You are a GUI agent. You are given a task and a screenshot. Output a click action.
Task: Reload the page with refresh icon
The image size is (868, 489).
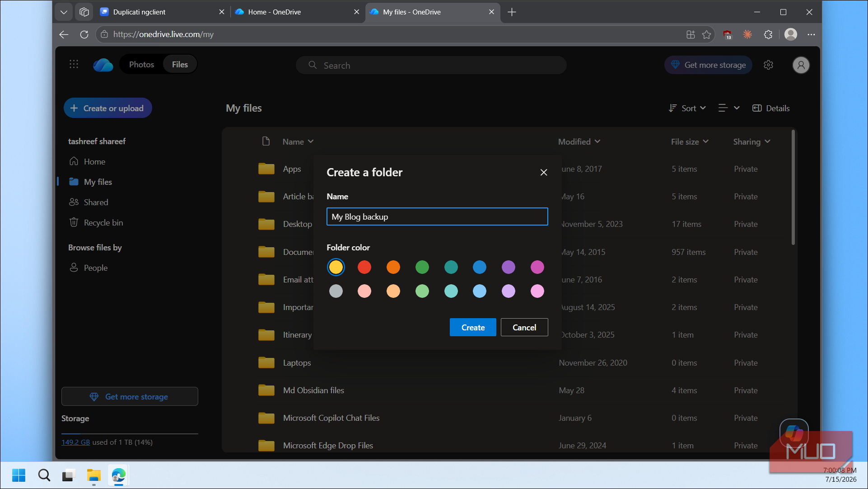(84, 34)
